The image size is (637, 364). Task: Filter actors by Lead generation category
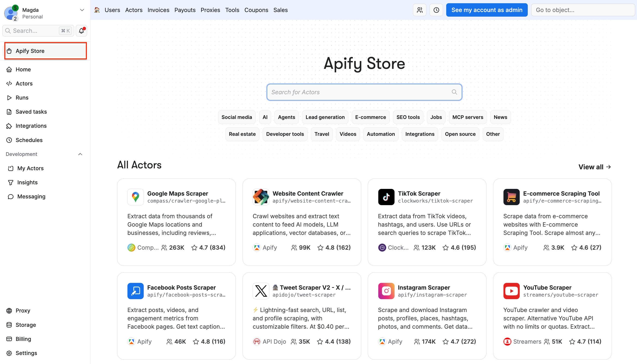pyautogui.click(x=325, y=117)
